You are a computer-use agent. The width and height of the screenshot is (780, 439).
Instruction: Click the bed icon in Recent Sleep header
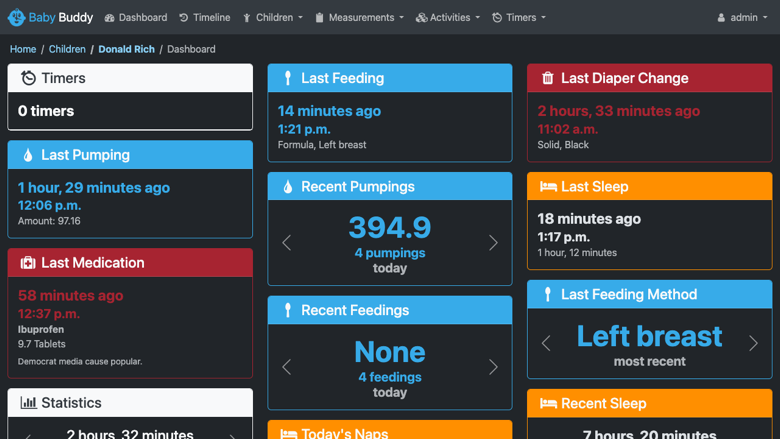548,403
